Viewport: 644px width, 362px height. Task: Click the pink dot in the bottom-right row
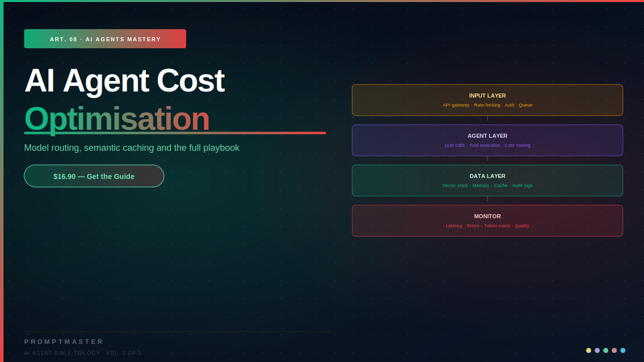[x=614, y=350]
